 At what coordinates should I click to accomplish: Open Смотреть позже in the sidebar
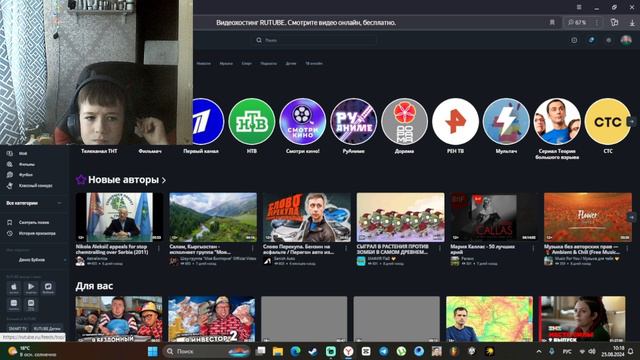34,222
